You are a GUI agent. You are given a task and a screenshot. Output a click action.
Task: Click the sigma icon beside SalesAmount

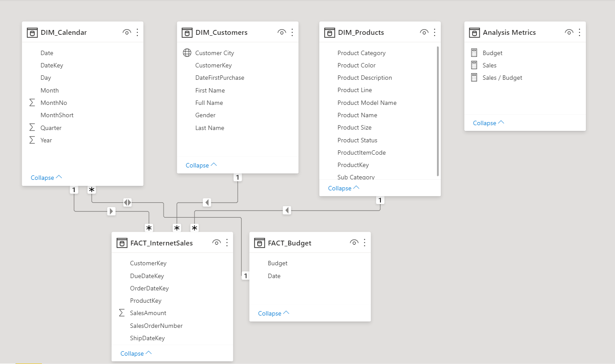[x=120, y=312]
